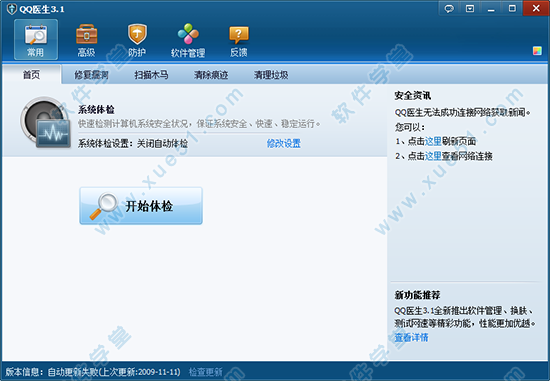
Task: Click the 开始体检 button
Action: pos(141,206)
